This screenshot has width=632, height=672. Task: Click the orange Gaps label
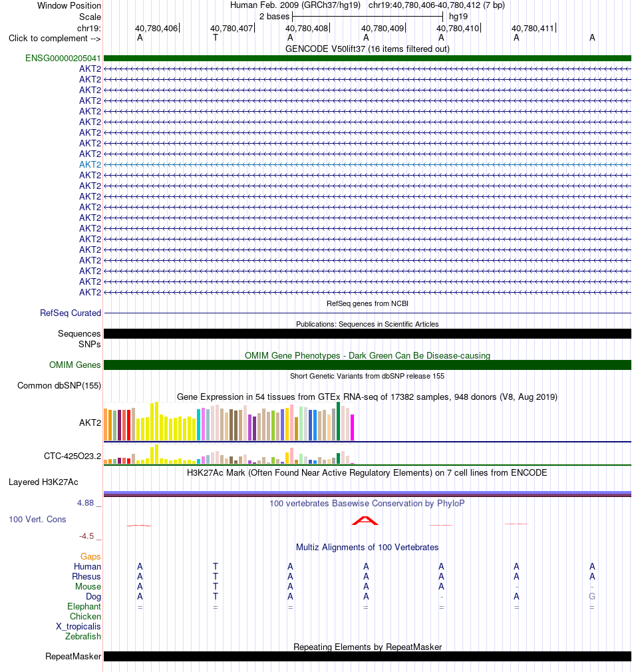90,556
